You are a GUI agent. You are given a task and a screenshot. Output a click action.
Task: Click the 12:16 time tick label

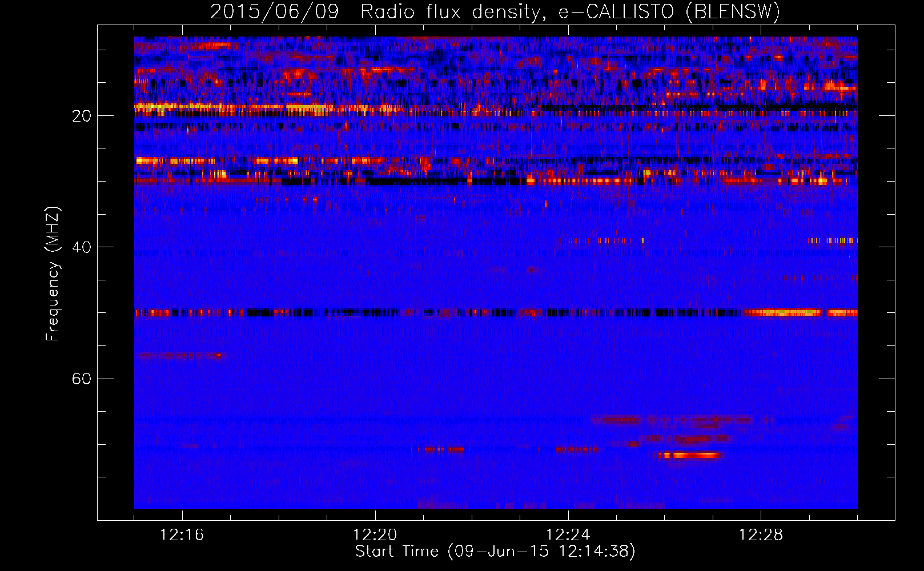point(182,534)
